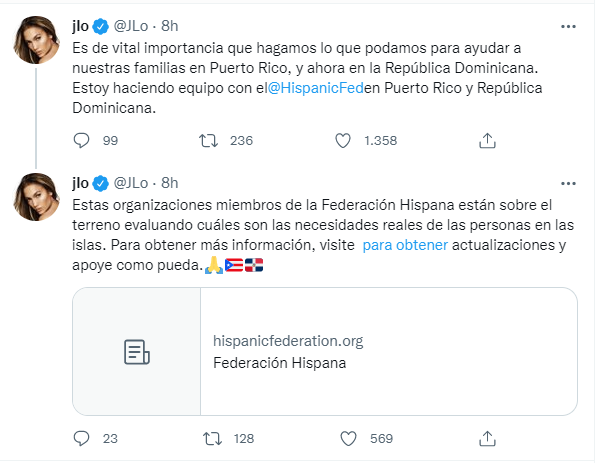Reply to the first tweet
The height and width of the screenshot is (463, 602).
pos(81,141)
